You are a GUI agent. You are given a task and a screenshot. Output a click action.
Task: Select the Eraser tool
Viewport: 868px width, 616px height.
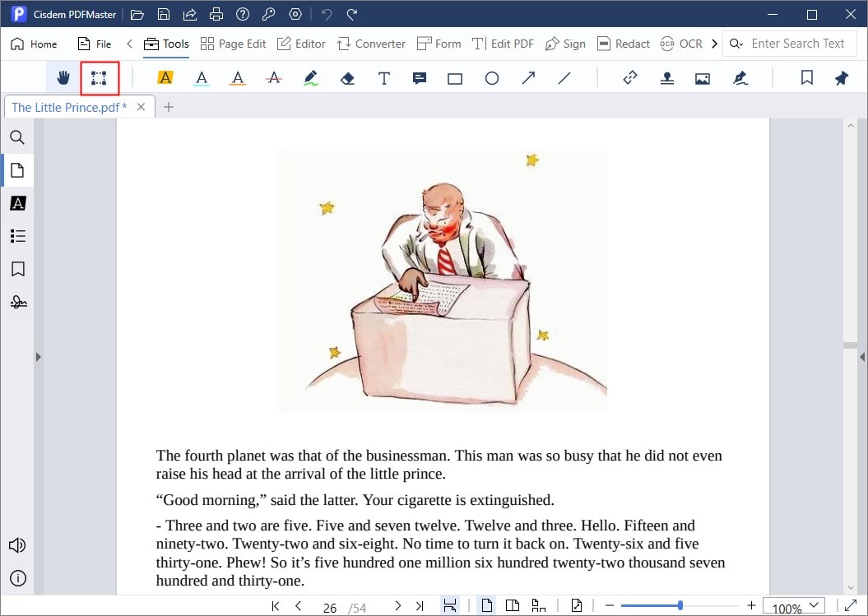coord(347,79)
